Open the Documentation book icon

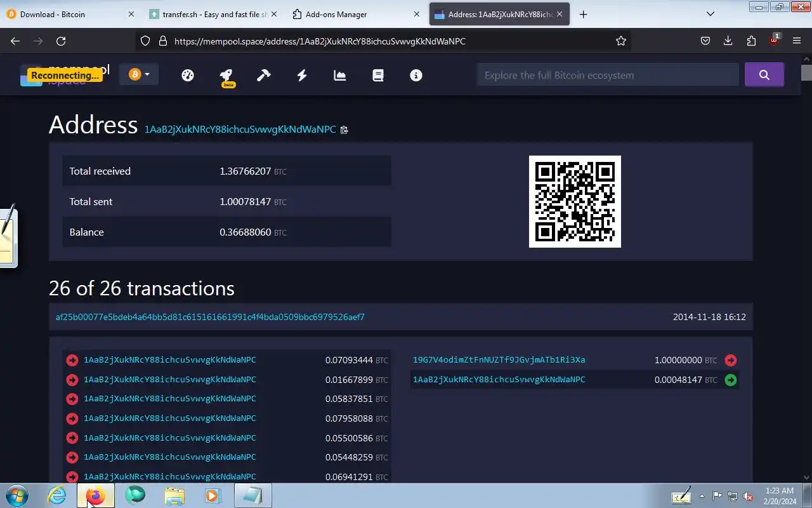point(378,75)
